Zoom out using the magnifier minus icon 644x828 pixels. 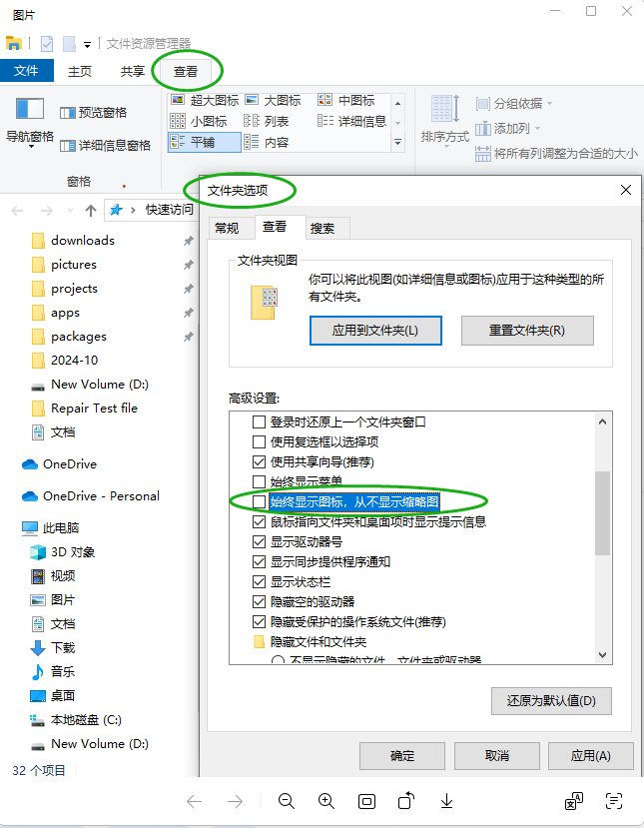pos(287,801)
